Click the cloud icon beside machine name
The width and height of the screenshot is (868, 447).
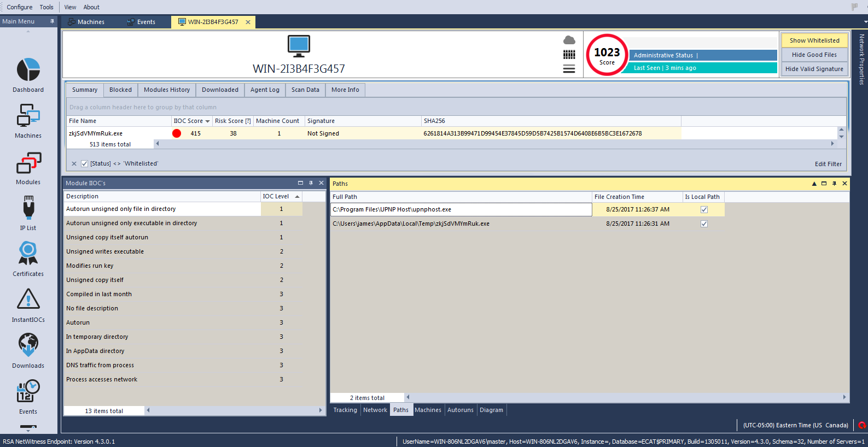pyautogui.click(x=569, y=40)
